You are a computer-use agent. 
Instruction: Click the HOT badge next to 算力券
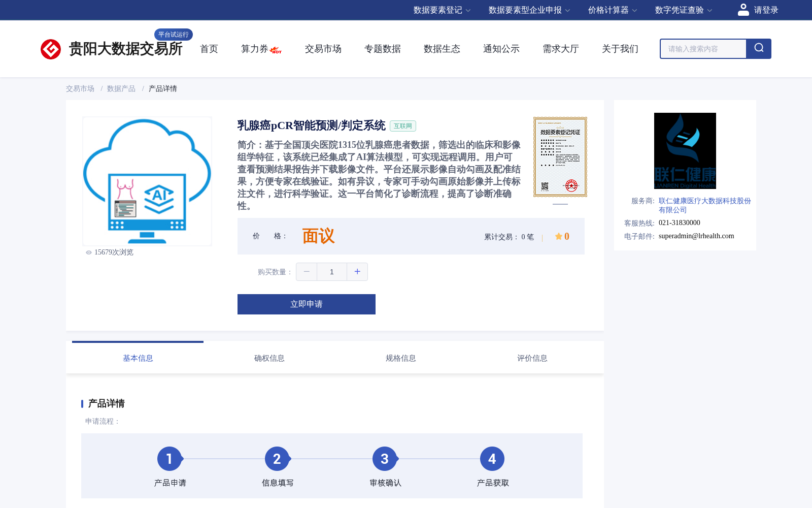276,50
